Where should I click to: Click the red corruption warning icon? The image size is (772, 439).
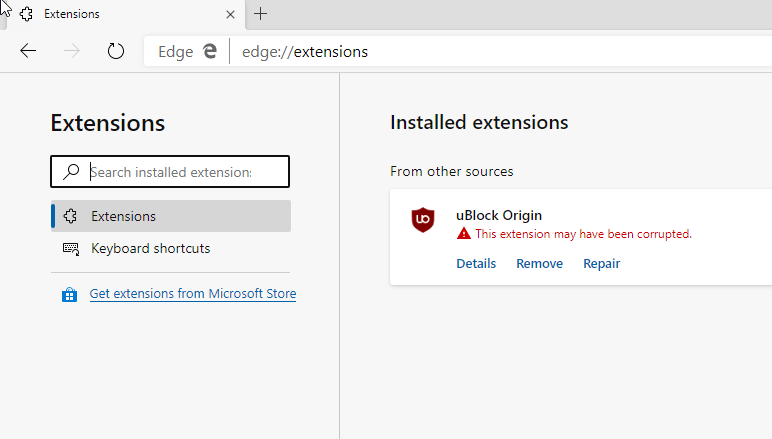(463, 233)
